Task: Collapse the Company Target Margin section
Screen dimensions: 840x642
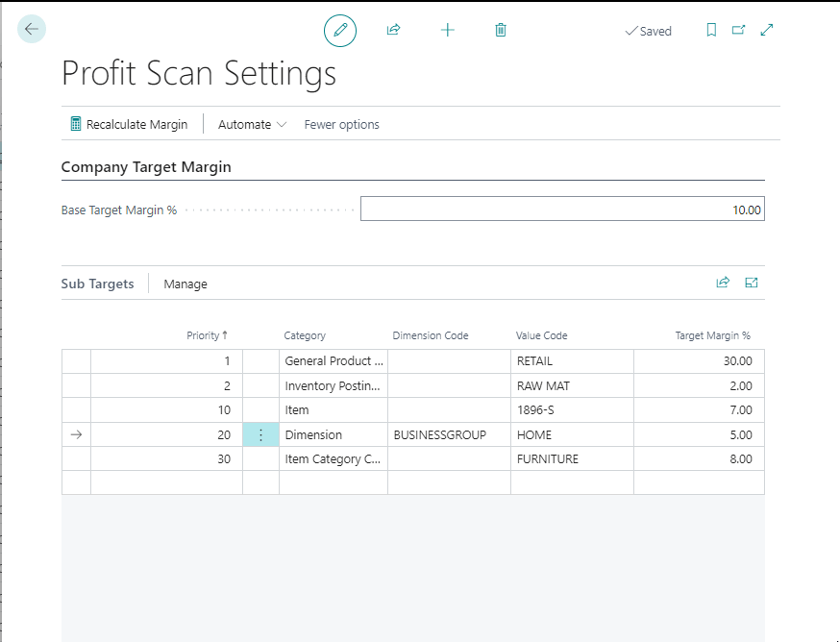Action: click(146, 167)
